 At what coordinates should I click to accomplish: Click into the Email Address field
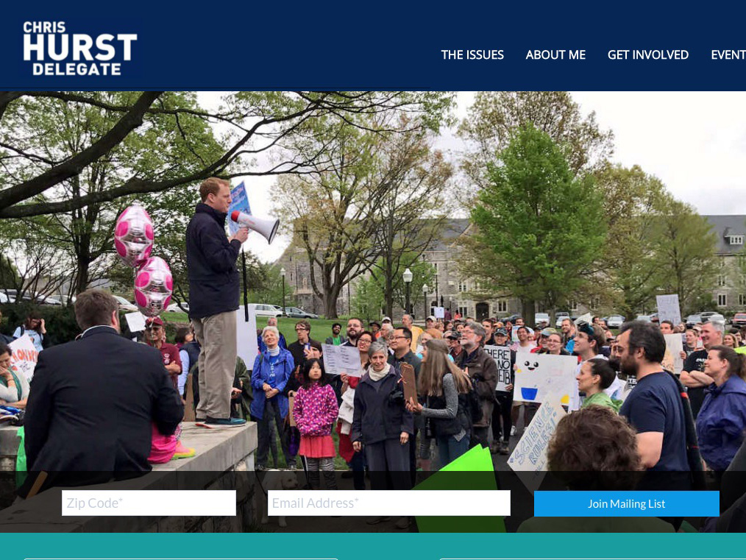[388, 503]
